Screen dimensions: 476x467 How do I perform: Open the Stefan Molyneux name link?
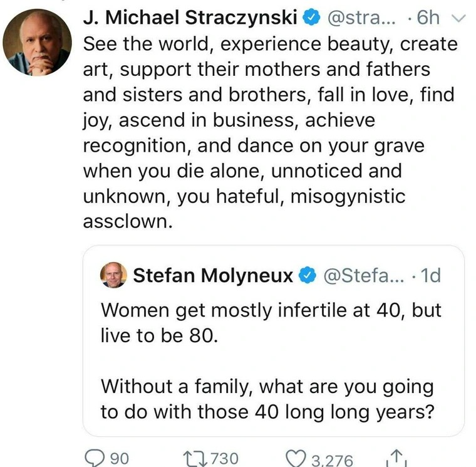click(x=214, y=275)
